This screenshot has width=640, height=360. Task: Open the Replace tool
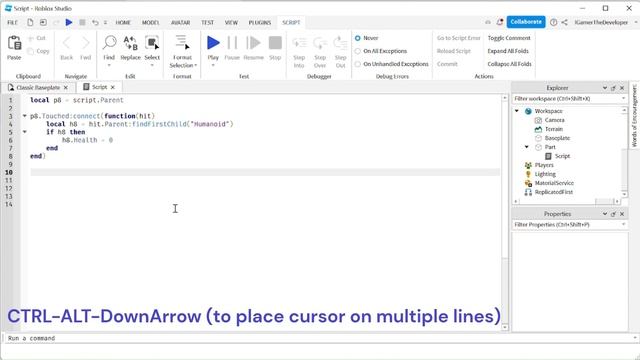pyautogui.click(x=130, y=42)
